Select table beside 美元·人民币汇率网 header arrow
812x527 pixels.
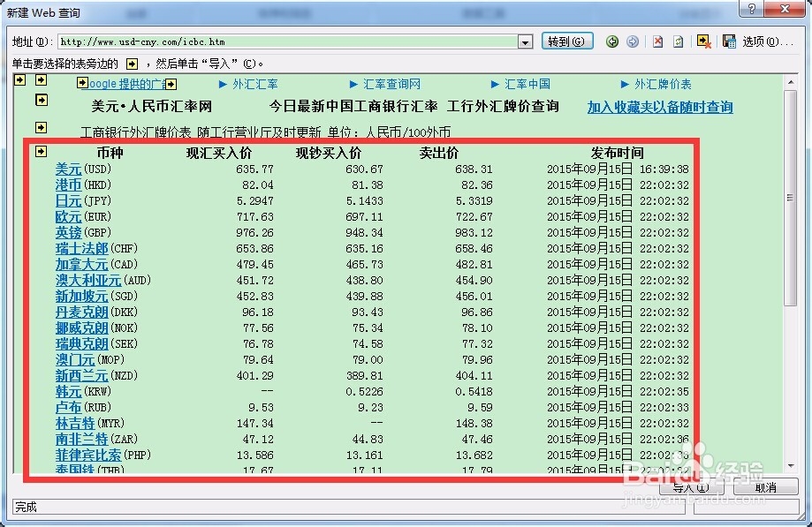click(x=42, y=100)
